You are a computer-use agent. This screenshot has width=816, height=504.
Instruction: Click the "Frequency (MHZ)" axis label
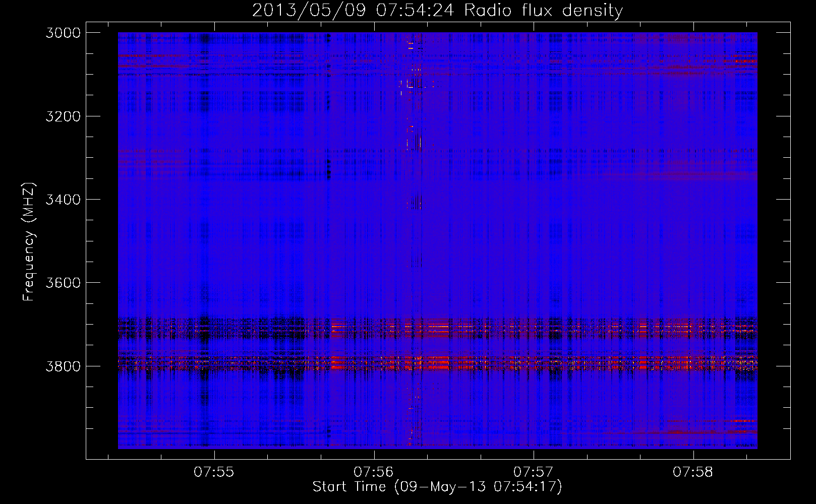coord(29,242)
